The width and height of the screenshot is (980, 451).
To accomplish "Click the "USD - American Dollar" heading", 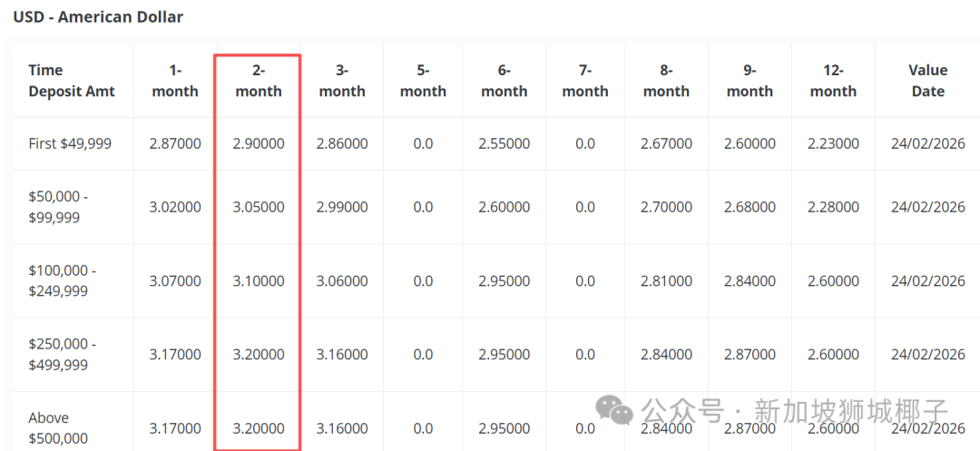I will tap(98, 16).
